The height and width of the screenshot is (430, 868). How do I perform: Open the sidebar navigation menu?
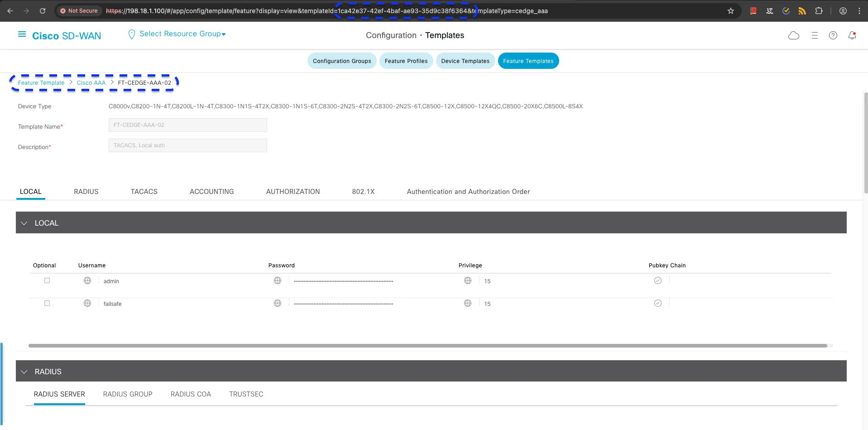(21, 34)
